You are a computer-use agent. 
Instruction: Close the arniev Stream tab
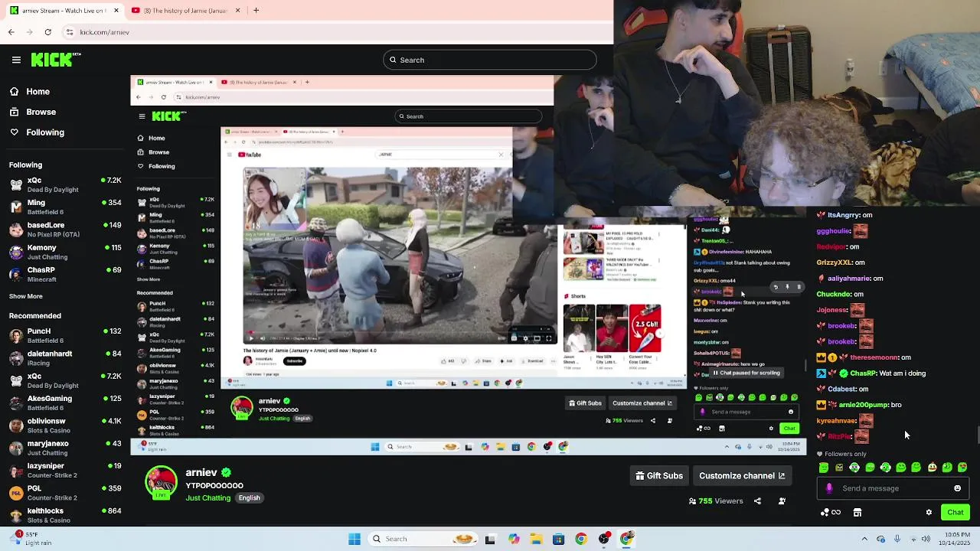[116, 11]
